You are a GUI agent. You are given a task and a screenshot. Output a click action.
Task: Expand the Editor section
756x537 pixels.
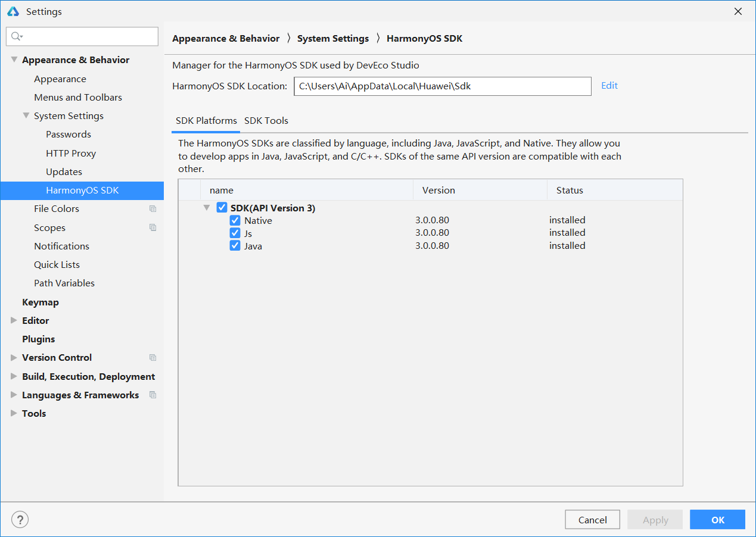tap(13, 320)
